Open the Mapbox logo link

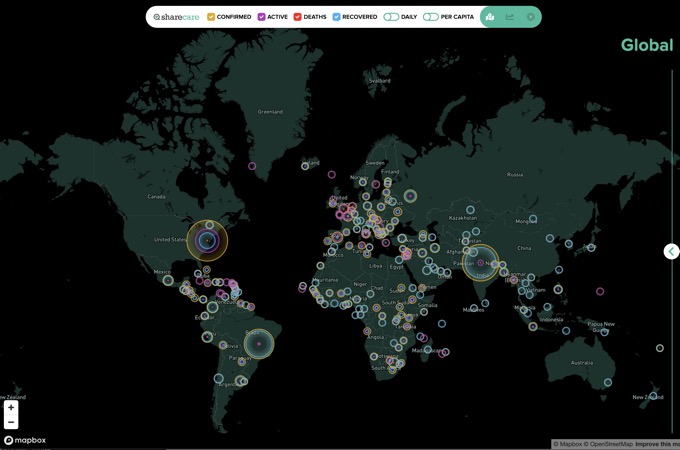click(x=25, y=440)
